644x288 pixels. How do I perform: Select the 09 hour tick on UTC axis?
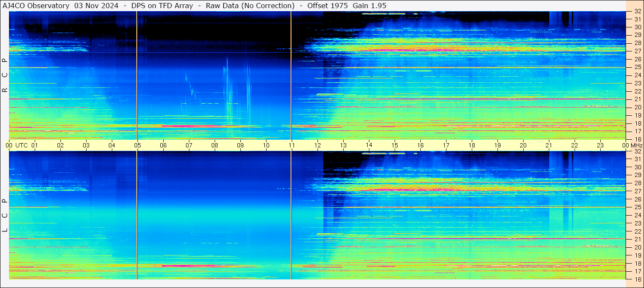click(240, 145)
